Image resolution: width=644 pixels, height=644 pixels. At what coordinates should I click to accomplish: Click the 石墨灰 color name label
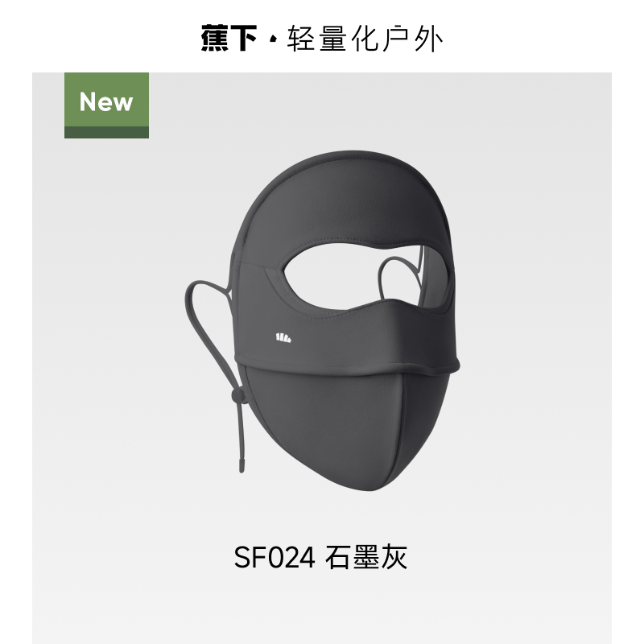(x=366, y=557)
